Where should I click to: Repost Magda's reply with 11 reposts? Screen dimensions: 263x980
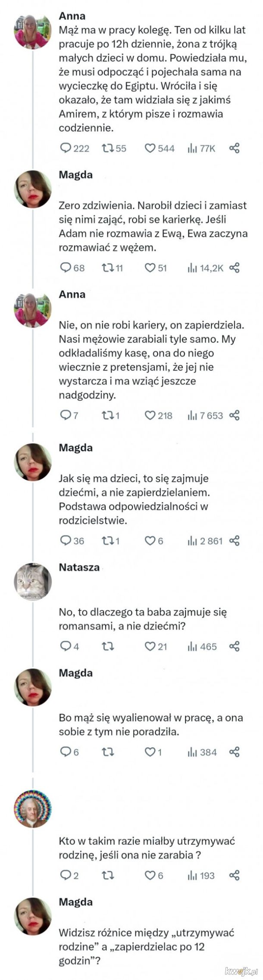[x=107, y=268]
